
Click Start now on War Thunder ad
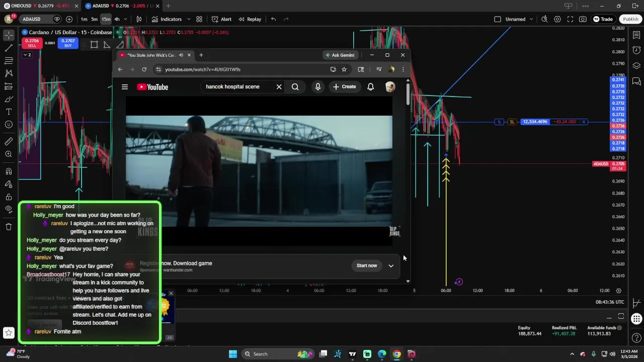pos(367,265)
